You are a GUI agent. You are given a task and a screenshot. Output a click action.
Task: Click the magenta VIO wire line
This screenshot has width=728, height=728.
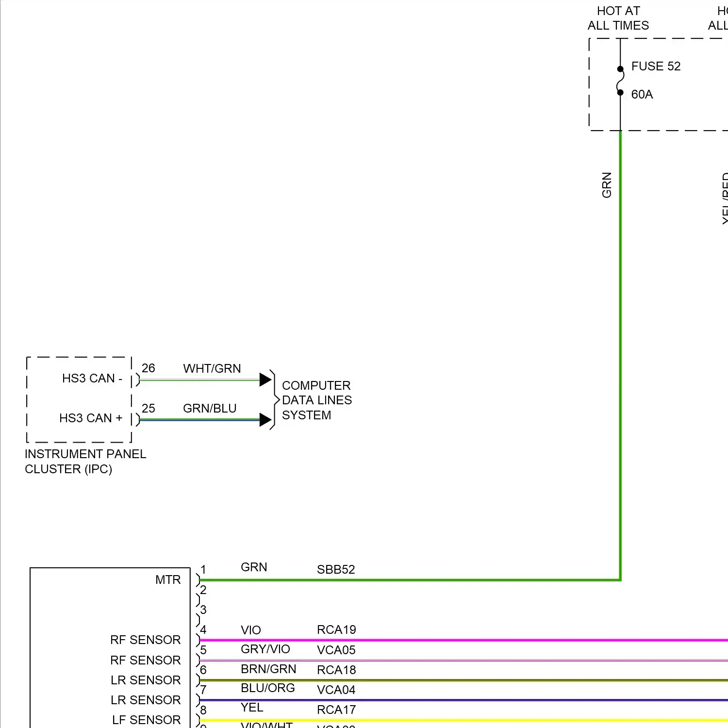463,640
